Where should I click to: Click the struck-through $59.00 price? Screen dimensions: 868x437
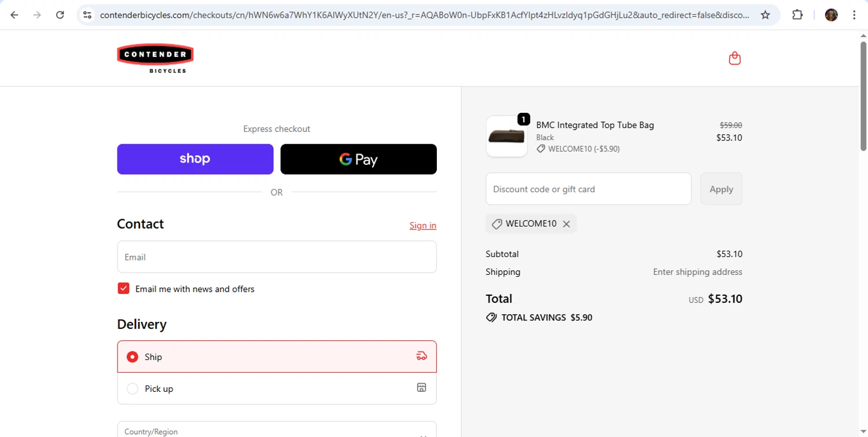(731, 125)
